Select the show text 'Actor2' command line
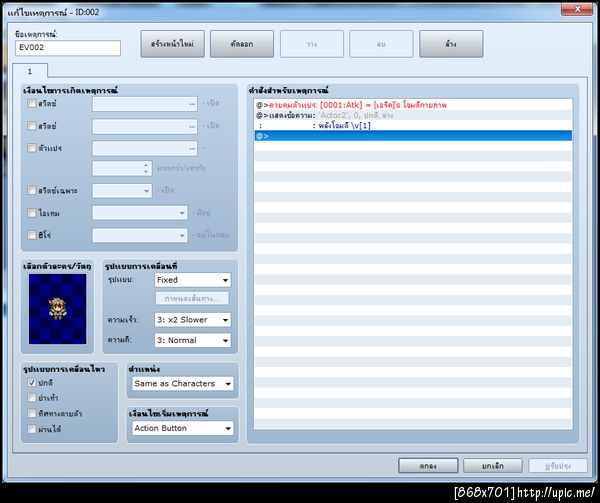 click(413, 115)
